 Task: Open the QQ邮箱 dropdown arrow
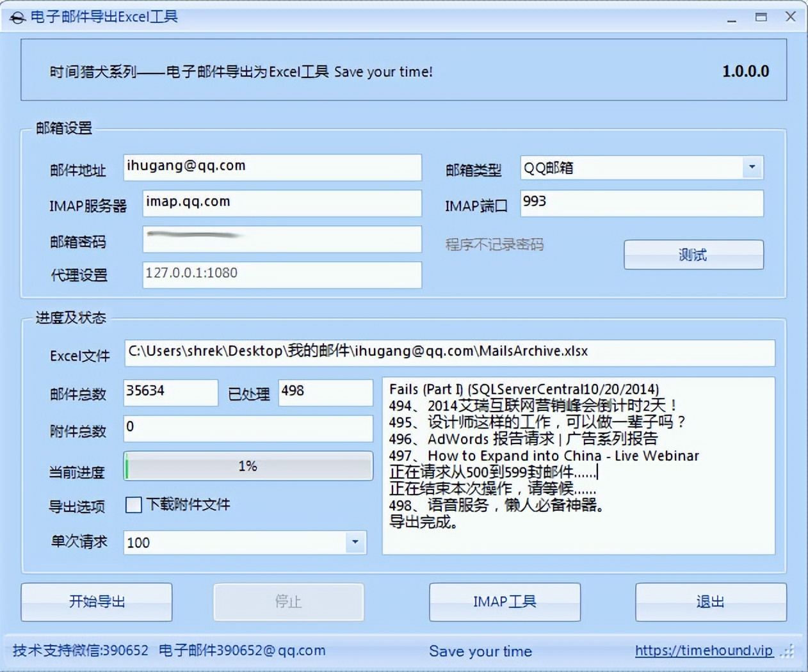pos(753,168)
